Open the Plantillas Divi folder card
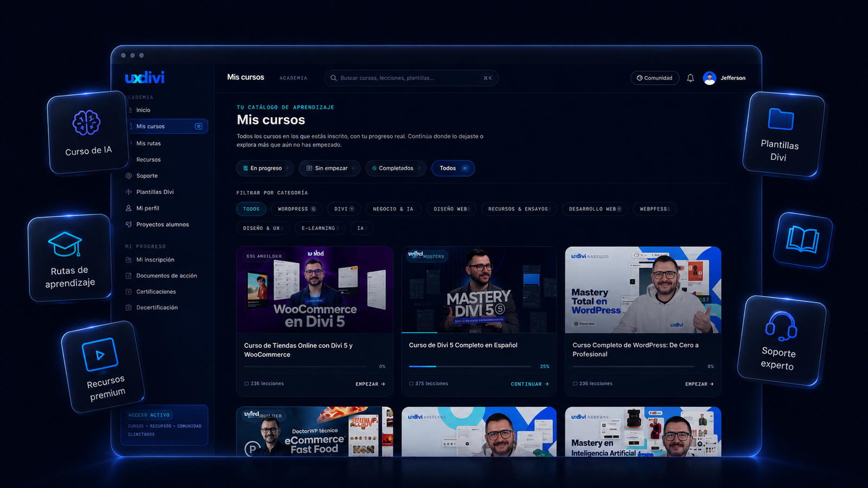This screenshot has width=868, height=488. tap(783, 134)
